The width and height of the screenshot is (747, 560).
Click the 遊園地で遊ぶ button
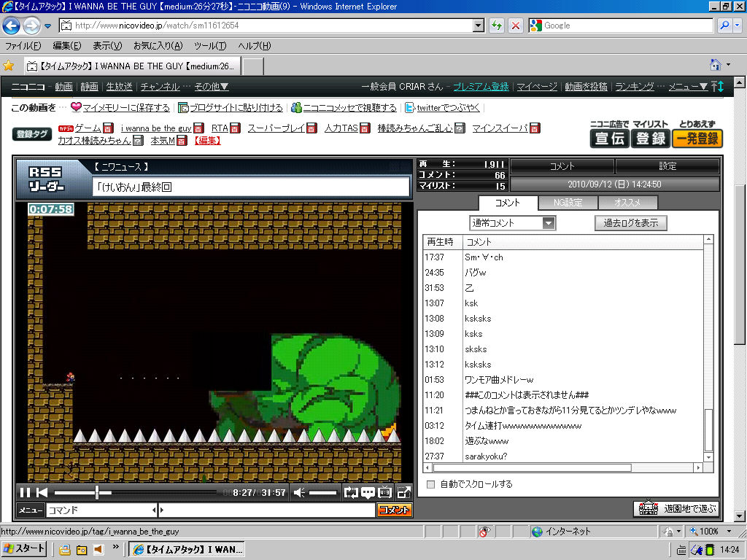click(676, 508)
